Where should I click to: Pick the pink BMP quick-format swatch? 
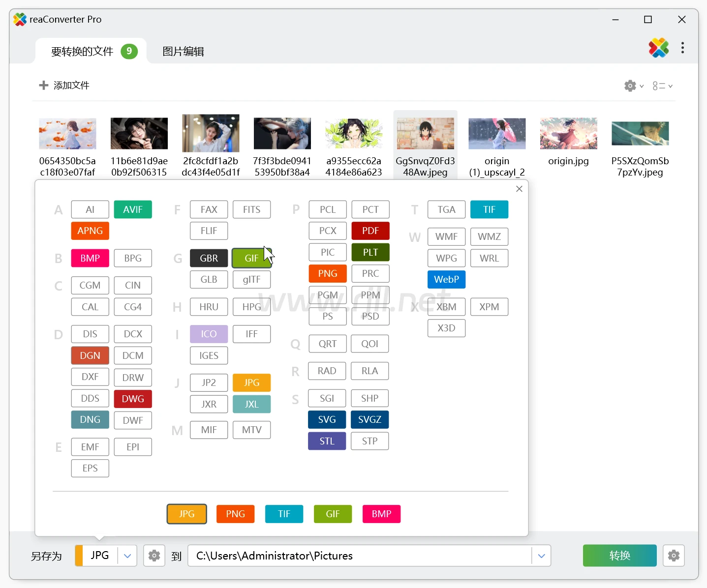tap(381, 514)
